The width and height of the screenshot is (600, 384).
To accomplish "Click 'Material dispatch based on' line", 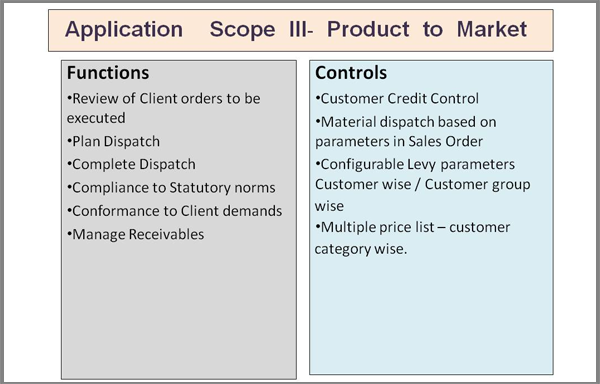I will tap(406, 122).
